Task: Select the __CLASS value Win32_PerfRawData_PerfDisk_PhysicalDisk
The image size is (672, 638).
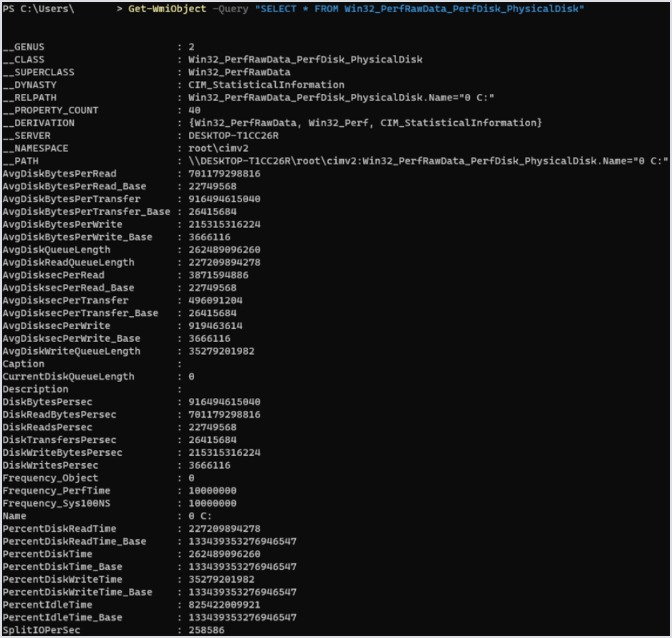Action: tap(305, 60)
